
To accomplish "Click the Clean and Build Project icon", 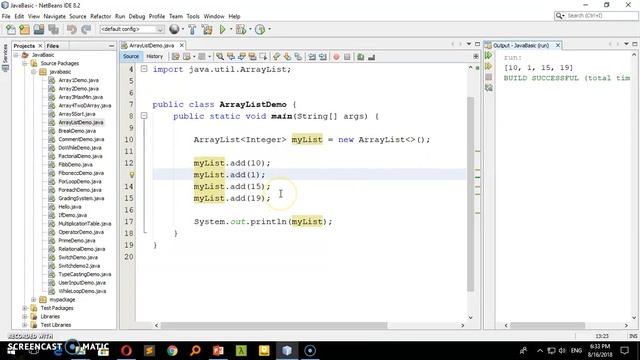I will coord(207,29).
